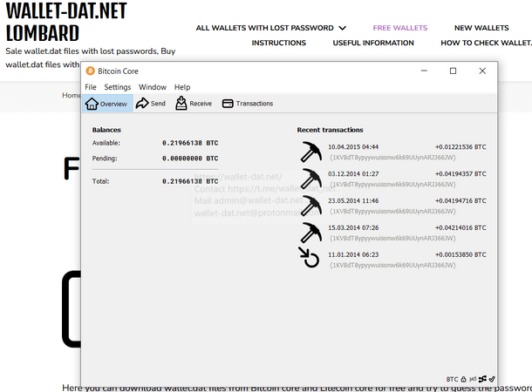The height and width of the screenshot is (392, 532).
Task: Click the Home breadcrumb link on the website
Action: pyautogui.click(x=71, y=96)
